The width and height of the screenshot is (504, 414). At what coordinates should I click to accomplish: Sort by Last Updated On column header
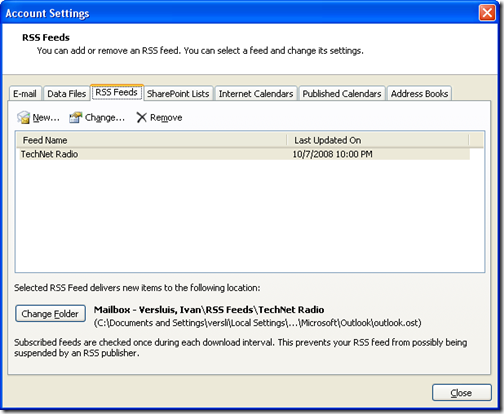(x=378, y=140)
